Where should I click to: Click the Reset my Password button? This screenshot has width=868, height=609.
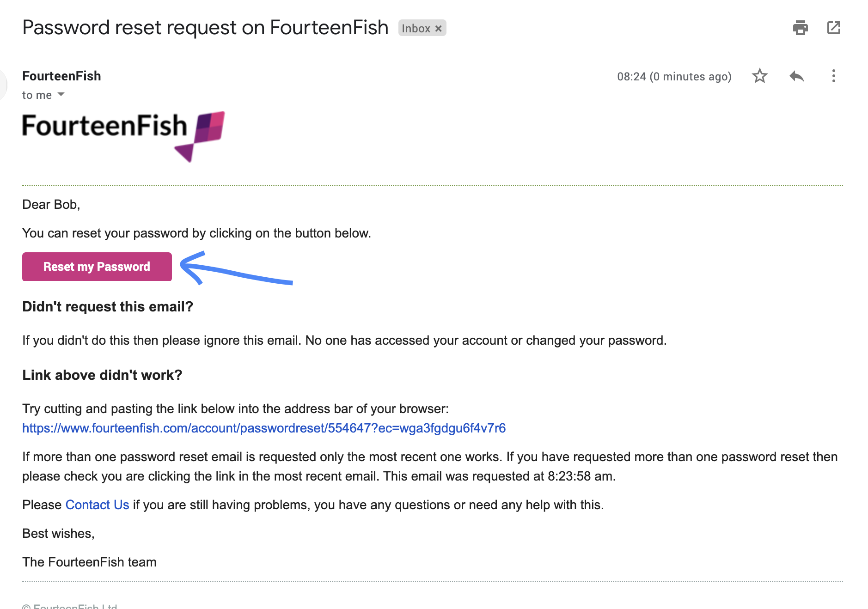(97, 267)
